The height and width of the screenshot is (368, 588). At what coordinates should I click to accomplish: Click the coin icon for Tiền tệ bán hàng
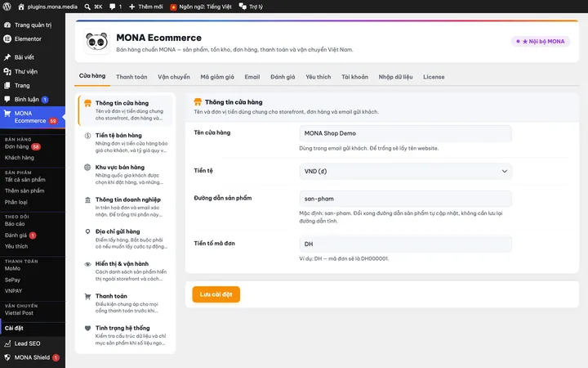[x=87, y=136]
